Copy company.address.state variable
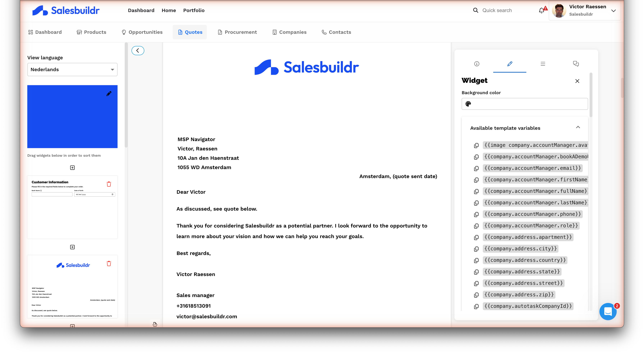 tap(476, 272)
